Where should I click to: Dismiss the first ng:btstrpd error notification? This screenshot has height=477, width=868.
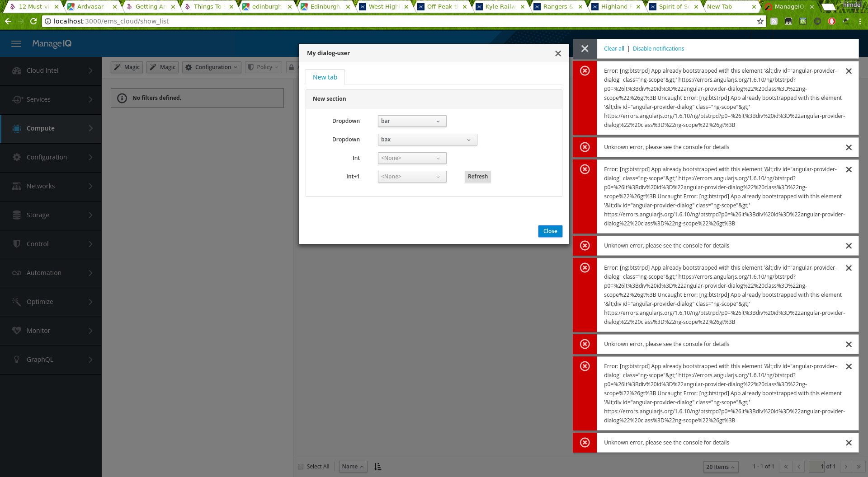(849, 71)
